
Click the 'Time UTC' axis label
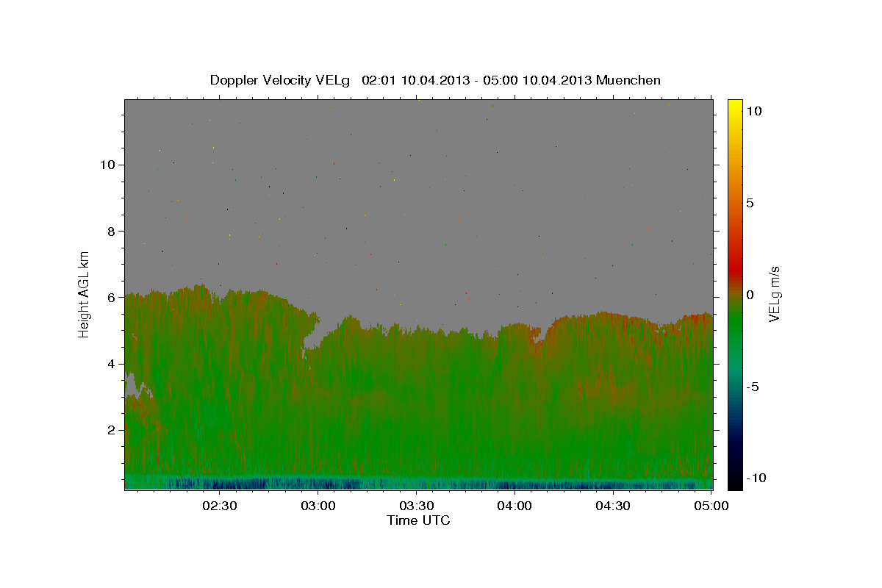418,520
